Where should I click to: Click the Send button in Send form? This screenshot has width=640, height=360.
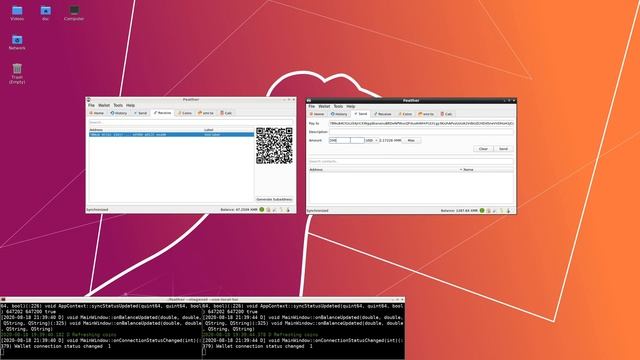pos(503,149)
